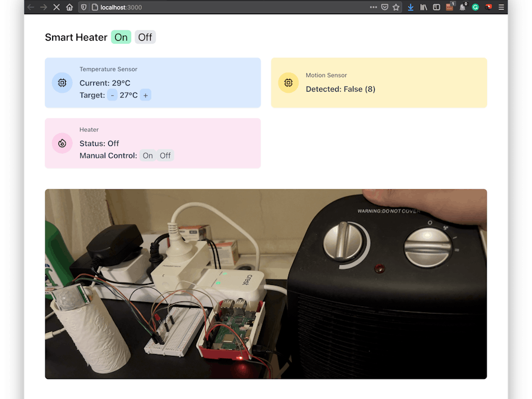This screenshot has height=399, width=532.
Task: Increase target temperature with the plus control
Action: [145, 95]
